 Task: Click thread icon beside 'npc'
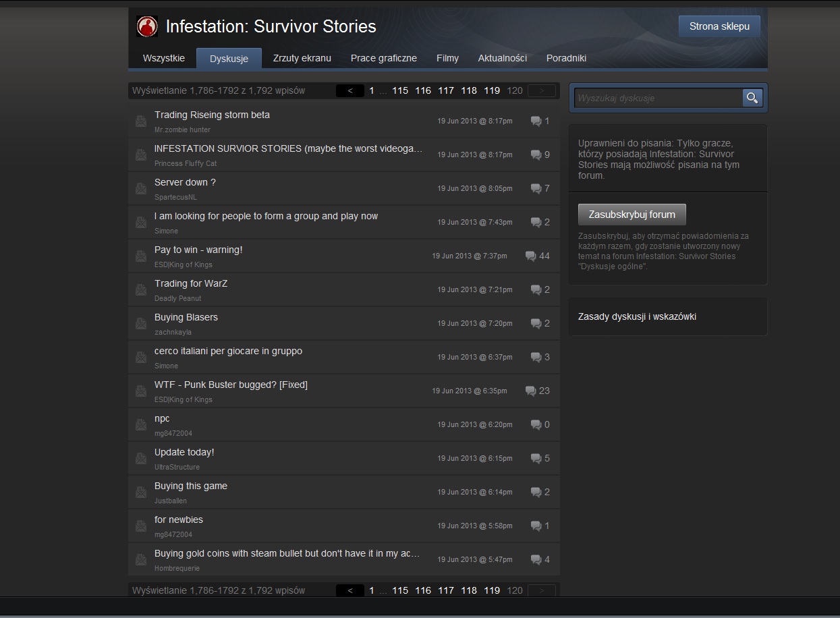pyautogui.click(x=140, y=425)
